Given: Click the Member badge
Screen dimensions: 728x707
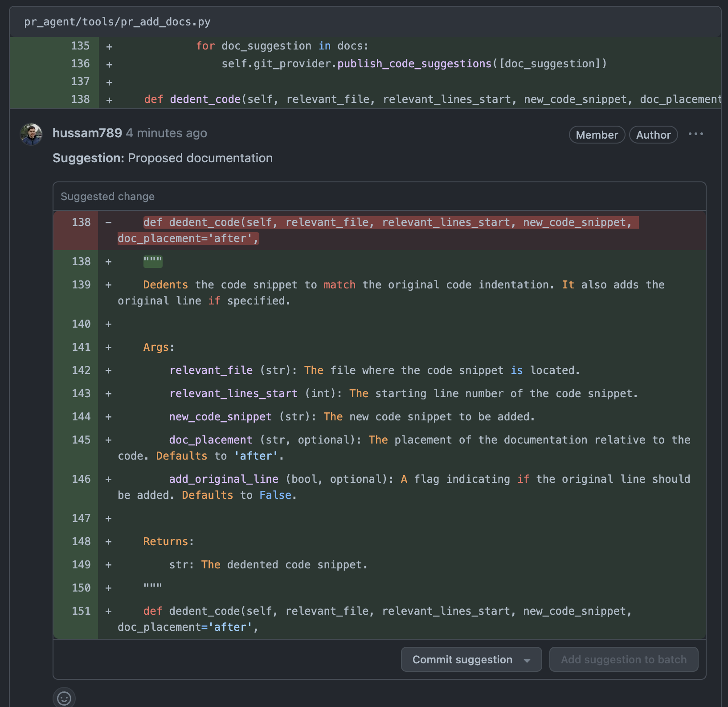Looking at the screenshot, I should coord(597,135).
